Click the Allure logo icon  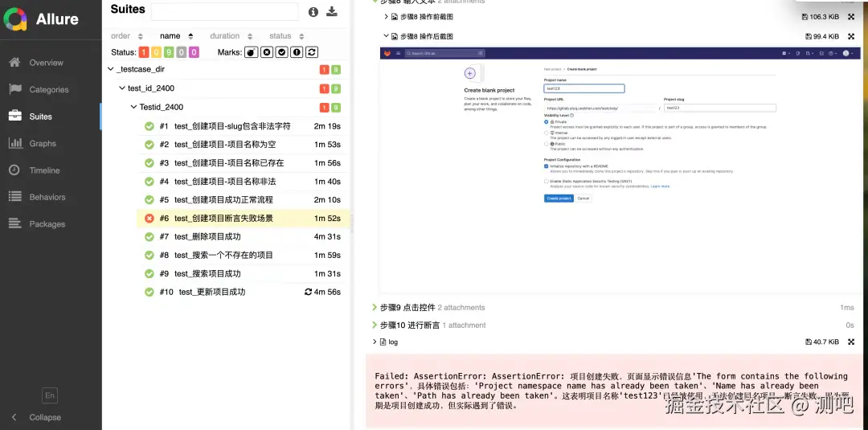(15, 19)
